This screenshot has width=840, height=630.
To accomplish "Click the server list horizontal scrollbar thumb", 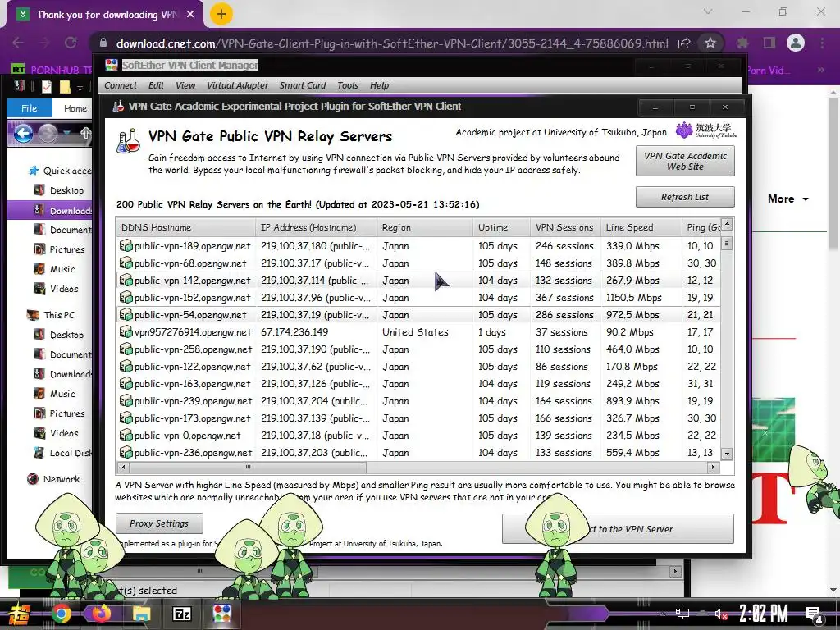I will (248, 467).
